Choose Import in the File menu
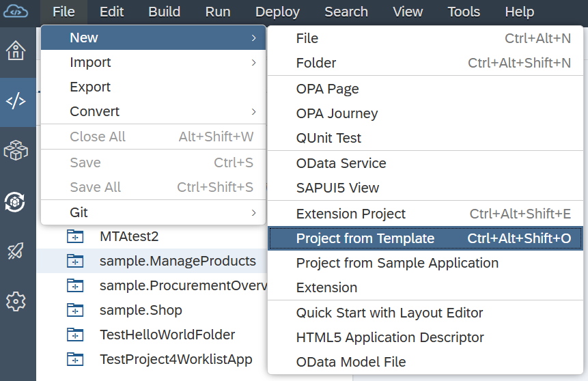588x381 pixels. coord(154,62)
